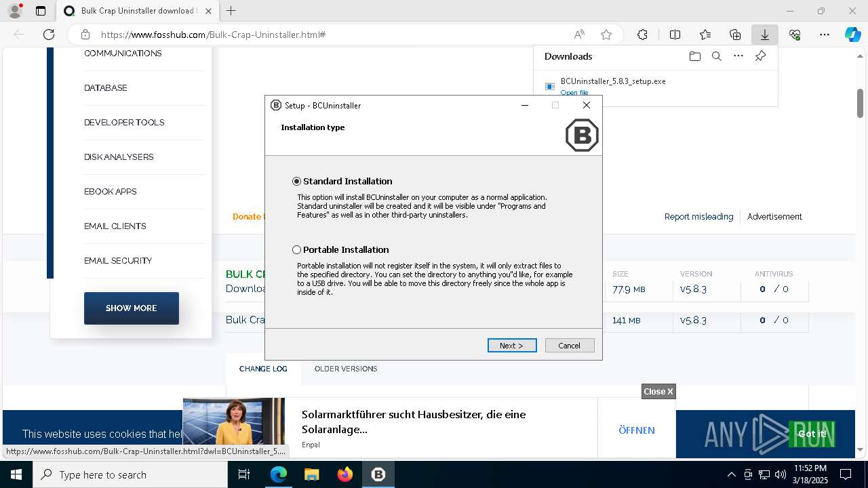
Task: Close the ad with Close X
Action: click(x=658, y=392)
